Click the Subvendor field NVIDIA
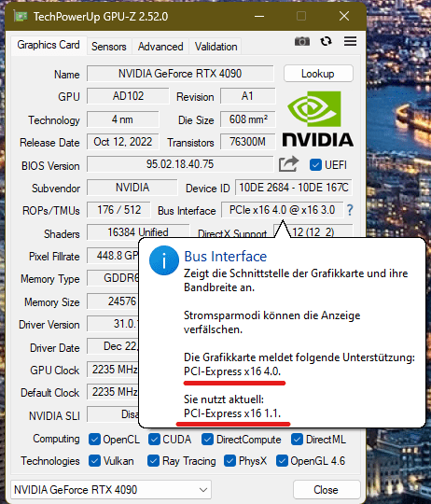The height and width of the screenshot is (504, 431). pos(132,188)
